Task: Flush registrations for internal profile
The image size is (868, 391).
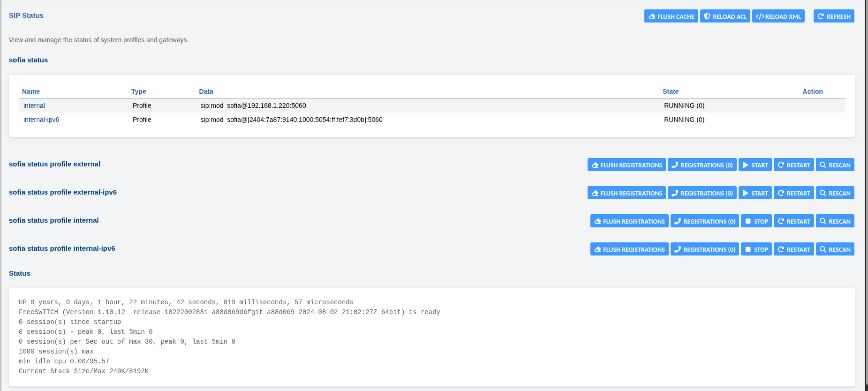Action: (x=629, y=221)
